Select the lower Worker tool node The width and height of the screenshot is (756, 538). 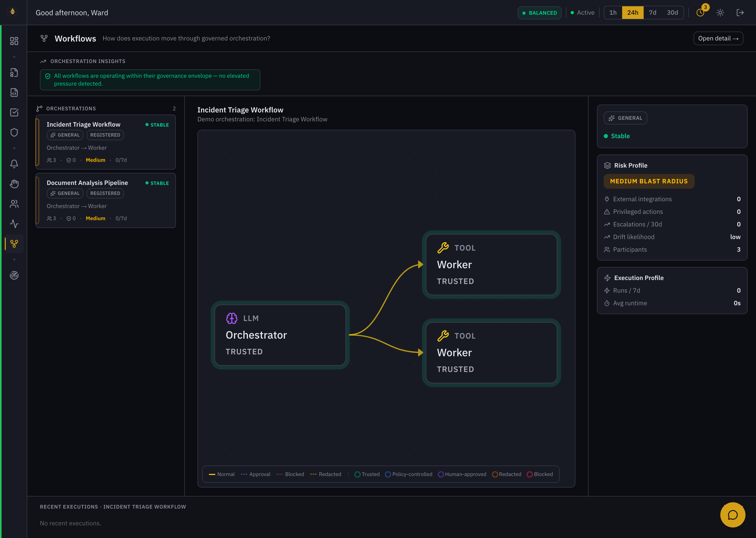(491, 353)
